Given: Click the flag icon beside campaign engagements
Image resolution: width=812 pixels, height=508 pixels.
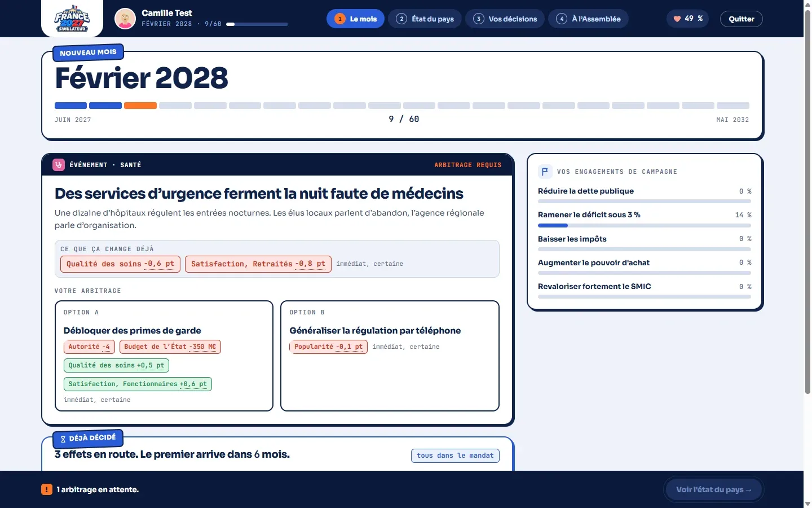Looking at the screenshot, I should [545, 172].
